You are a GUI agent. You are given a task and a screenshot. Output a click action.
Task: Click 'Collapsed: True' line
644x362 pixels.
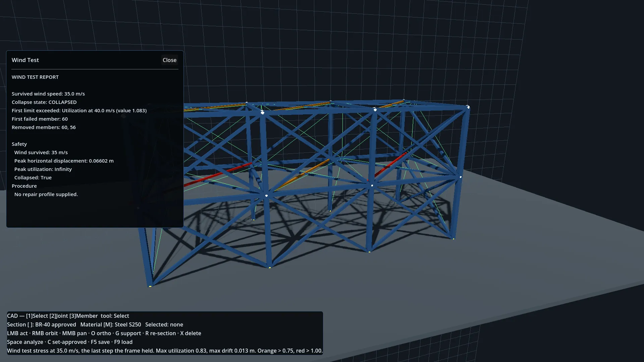coord(33,178)
